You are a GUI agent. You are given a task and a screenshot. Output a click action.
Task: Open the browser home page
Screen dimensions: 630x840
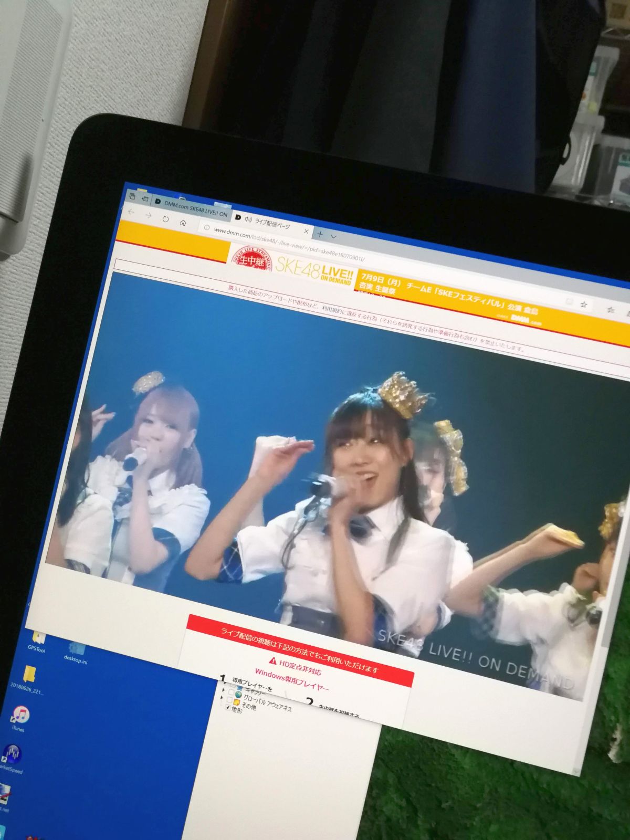pyautogui.click(x=183, y=223)
